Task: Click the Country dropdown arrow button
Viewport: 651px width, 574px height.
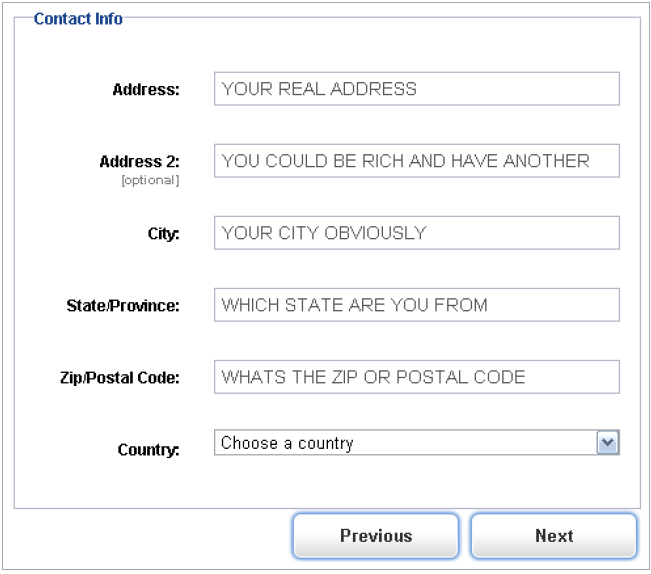Action: (x=607, y=443)
